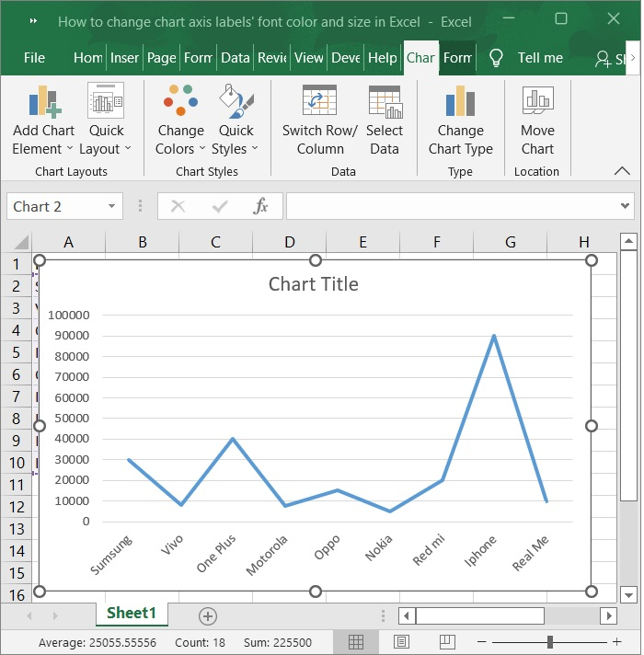
Task: Click the Add Chart Element icon
Action: tap(43, 101)
